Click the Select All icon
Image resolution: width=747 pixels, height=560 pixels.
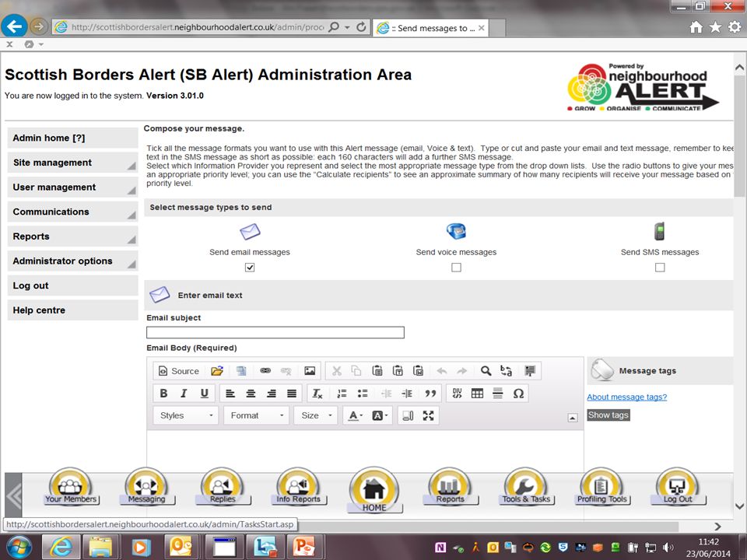pyautogui.click(x=530, y=370)
